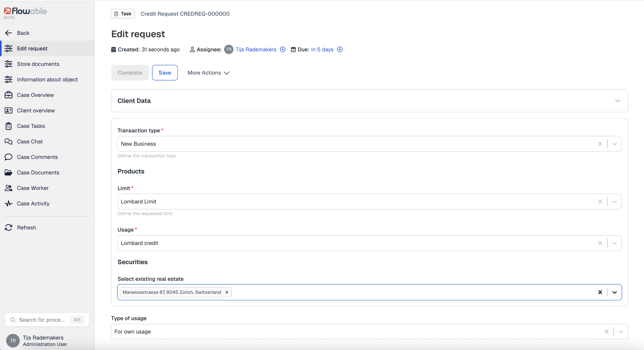Open the Case Tasks page
This screenshot has height=350, width=644.
click(x=47, y=126)
